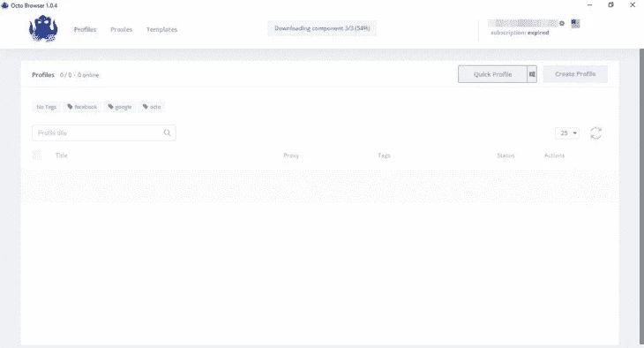Image resolution: width=644 pixels, height=348 pixels.
Task: Click the 0 / 0 - 0 online counter
Action: tap(79, 75)
